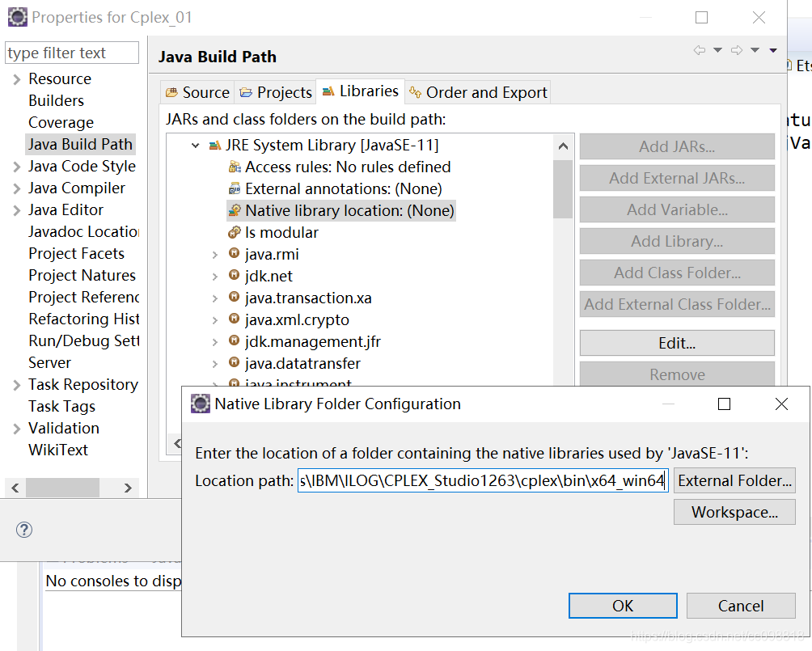
Task: Click the Is modular icon
Action: tap(235, 232)
